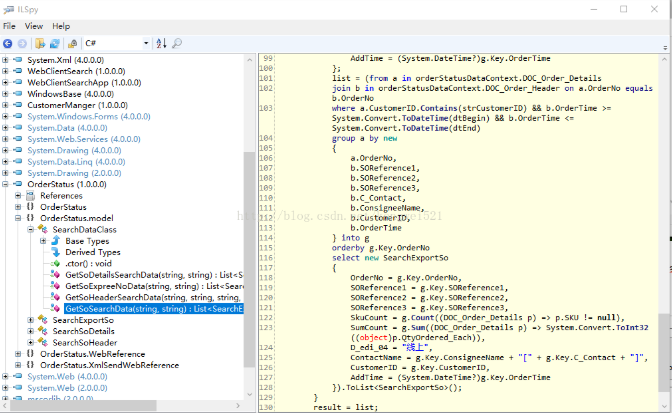Collapse the OrderStatus.model namespace
This screenshot has width=672, height=413.
pyautogui.click(x=18, y=218)
